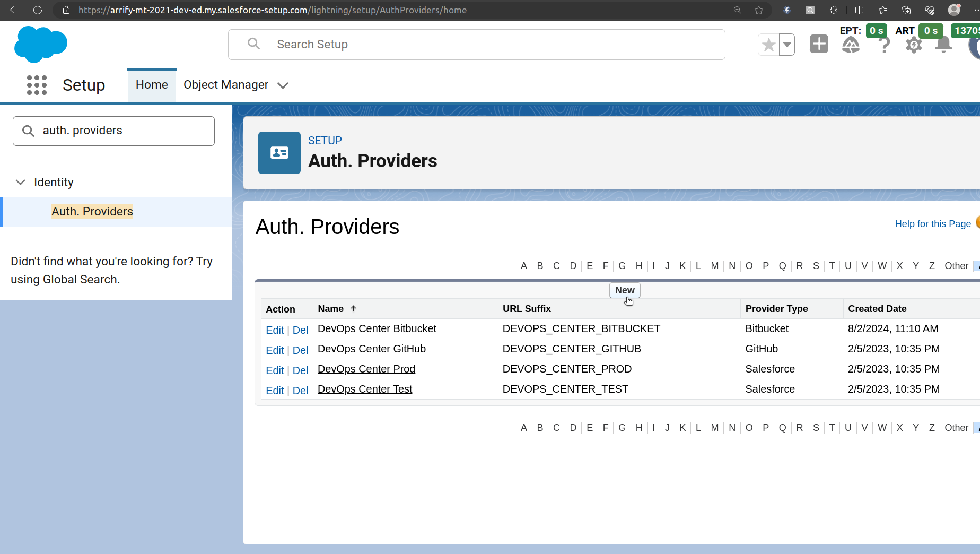This screenshot has width=980, height=554.
Task: Open the Trailhead resources icon
Action: point(851,45)
